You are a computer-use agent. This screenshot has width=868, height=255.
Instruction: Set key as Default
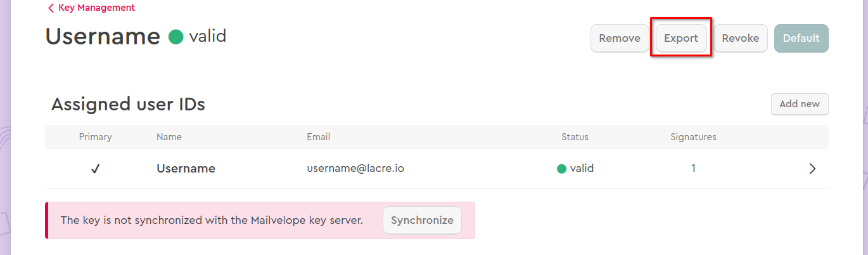(x=801, y=38)
